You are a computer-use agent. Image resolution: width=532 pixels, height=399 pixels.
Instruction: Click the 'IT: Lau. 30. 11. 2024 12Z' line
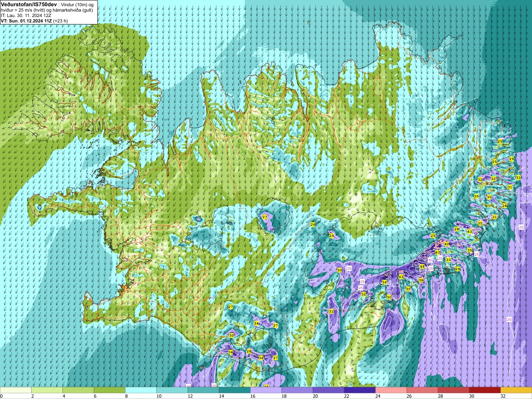point(26,15)
